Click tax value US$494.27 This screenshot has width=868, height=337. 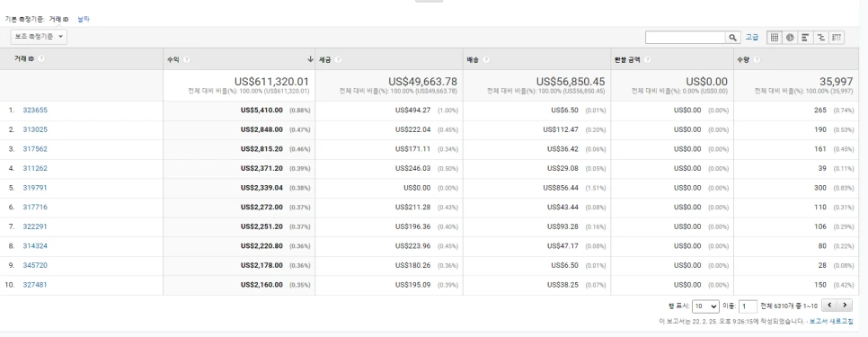tap(413, 111)
